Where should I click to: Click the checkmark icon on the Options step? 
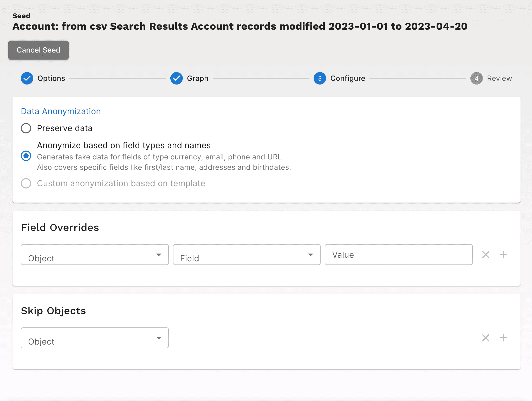tap(27, 78)
